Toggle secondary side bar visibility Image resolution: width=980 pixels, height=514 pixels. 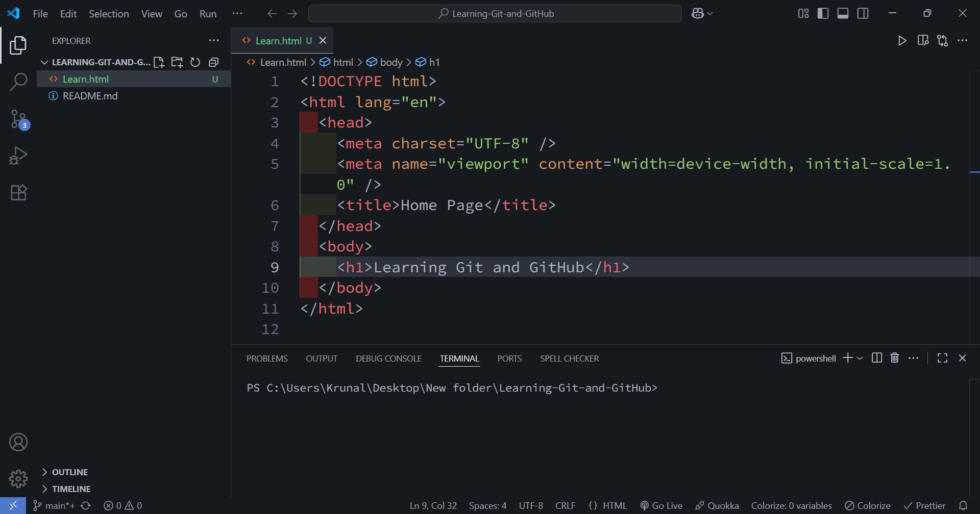[x=863, y=14]
